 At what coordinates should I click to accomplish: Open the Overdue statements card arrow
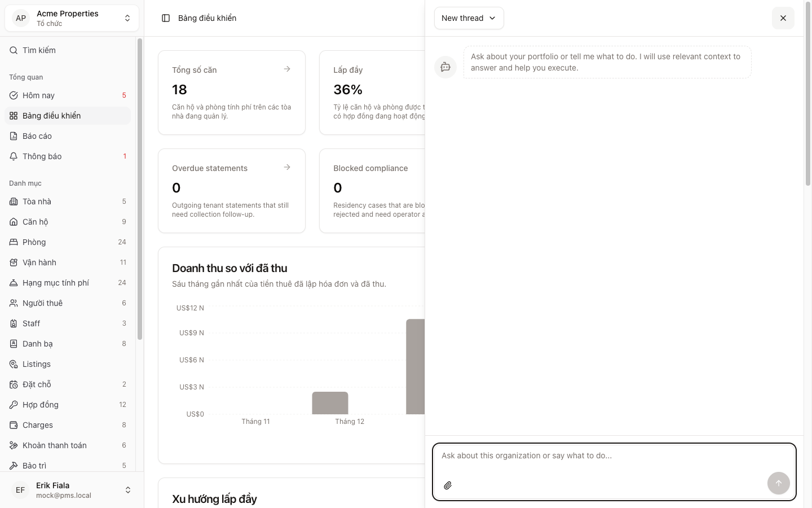coord(287,167)
